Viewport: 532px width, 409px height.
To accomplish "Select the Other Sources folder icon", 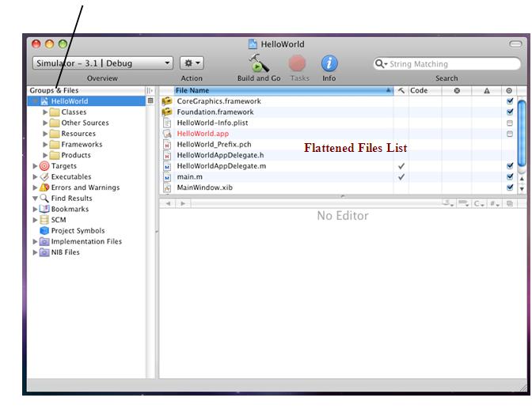I will (x=55, y=123).
